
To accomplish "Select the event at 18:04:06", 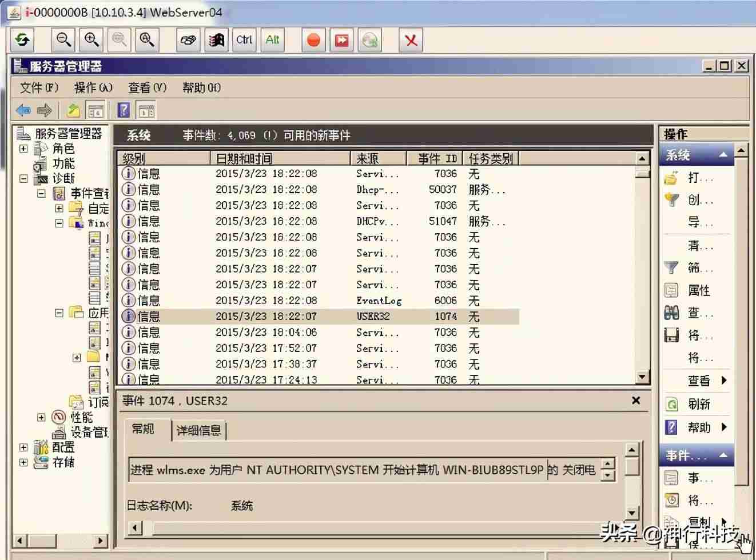I will pos(319,332).
